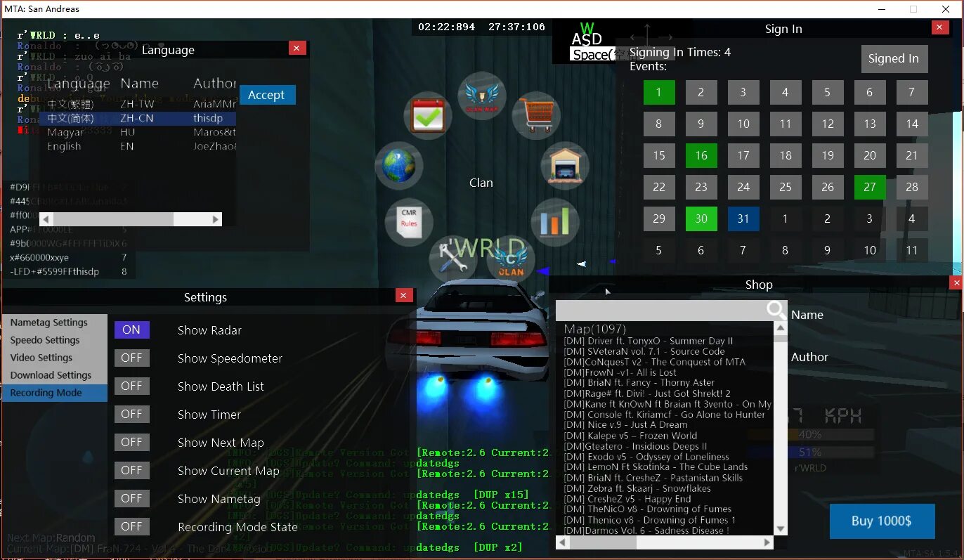Click the Language list left scroll arrow
Image resolution: width=964 pixels, height=560 pixels.
46,219
